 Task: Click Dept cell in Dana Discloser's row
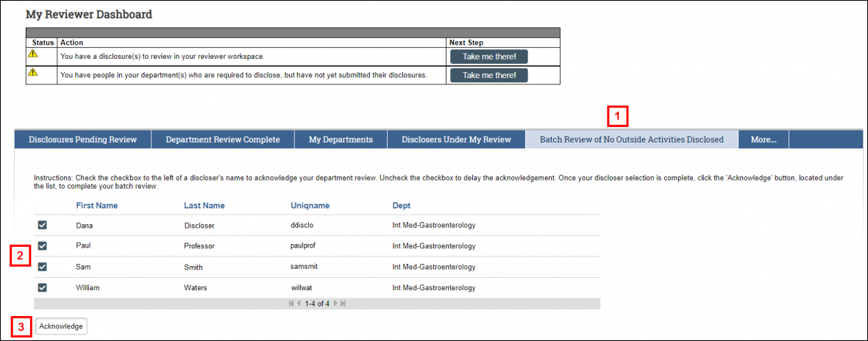coord(434,226)
